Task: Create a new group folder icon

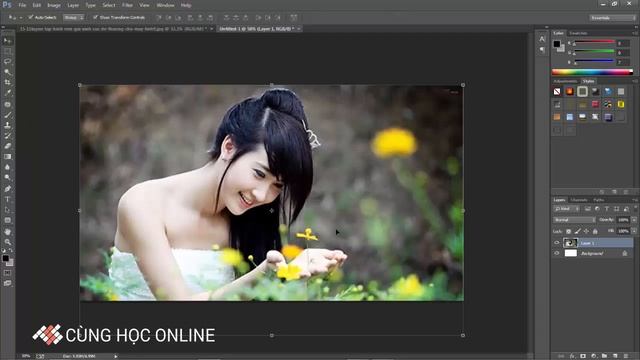Action: [x=604, y=356]
